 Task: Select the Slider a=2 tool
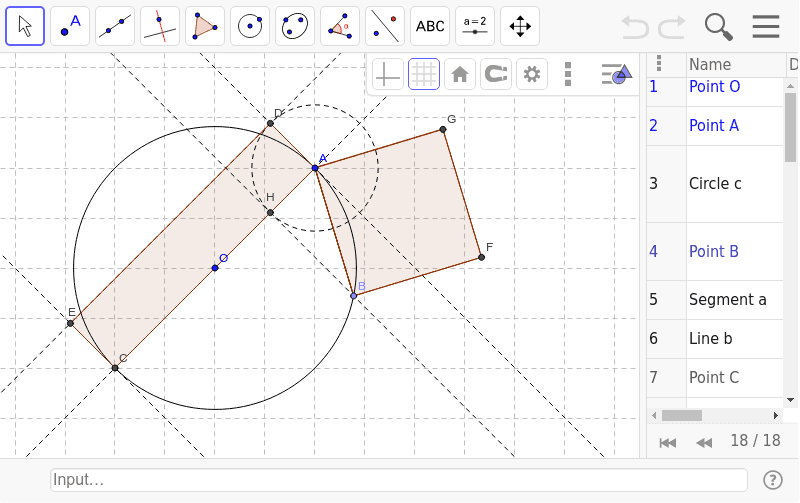pyautogui.click(x=474, y=26)
